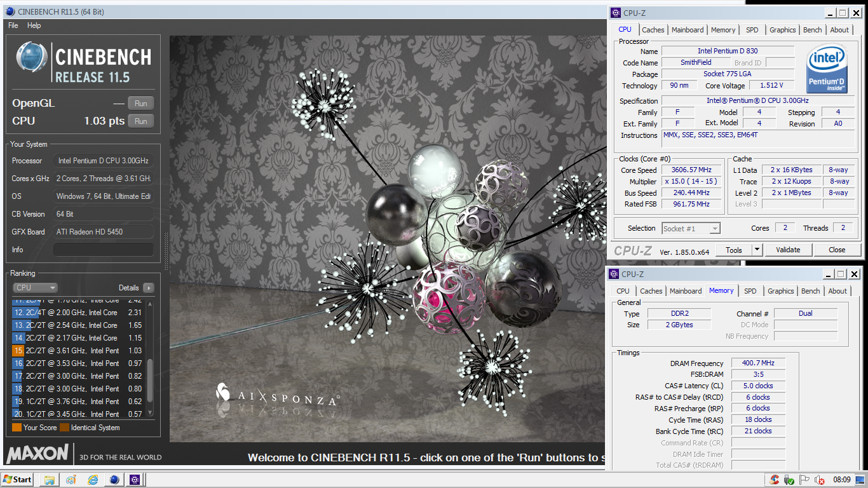
Task: Expand the Tools dropdown arrow in CPU-Z
Action: (757, 250)
